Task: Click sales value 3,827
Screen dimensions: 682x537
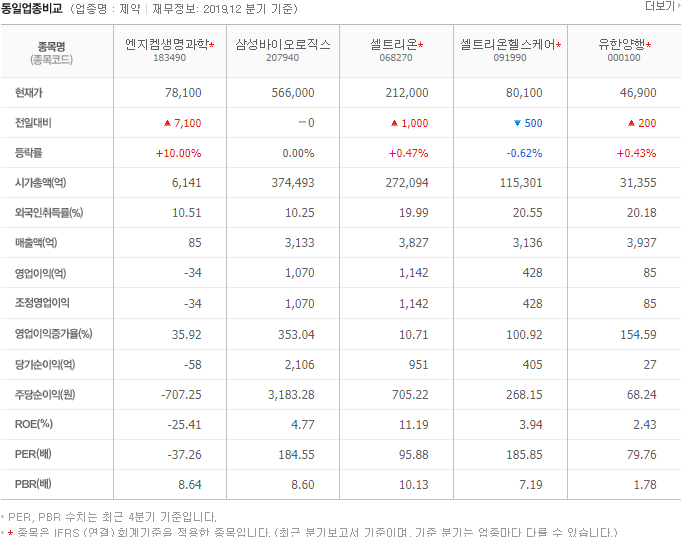Action: click(x=414, y=243)
